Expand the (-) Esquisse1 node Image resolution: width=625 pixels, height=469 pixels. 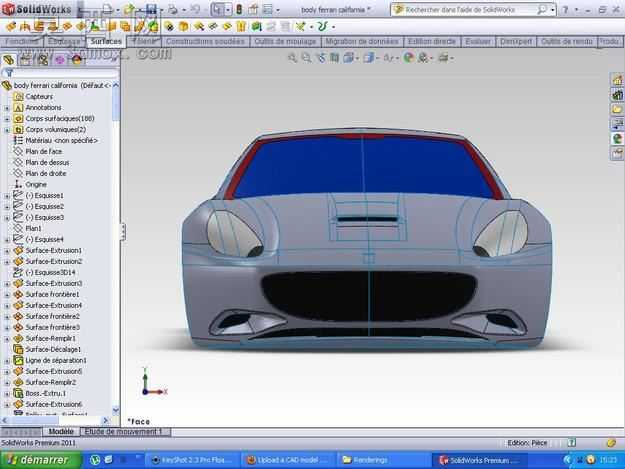coord(7,196)
